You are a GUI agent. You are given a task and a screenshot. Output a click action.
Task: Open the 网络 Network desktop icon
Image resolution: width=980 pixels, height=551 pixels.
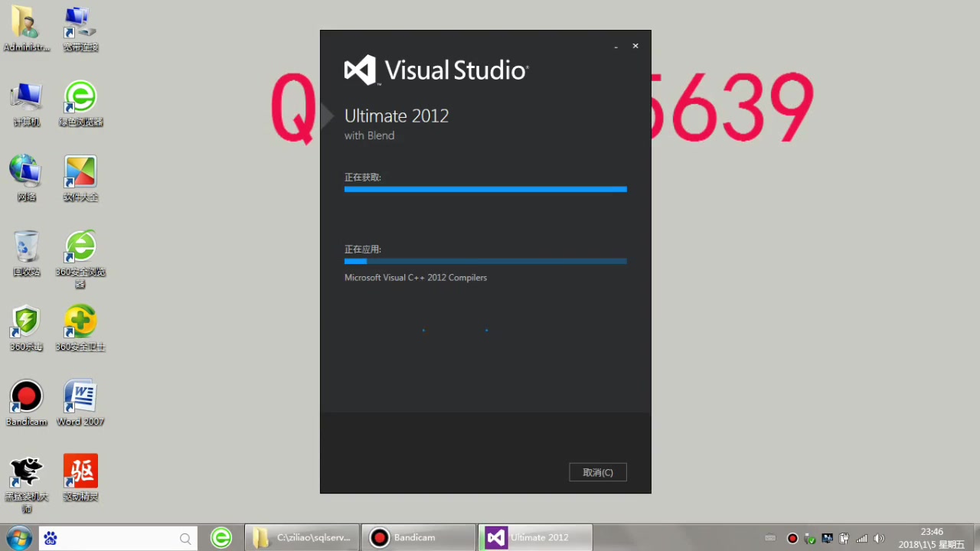[27, 178]
